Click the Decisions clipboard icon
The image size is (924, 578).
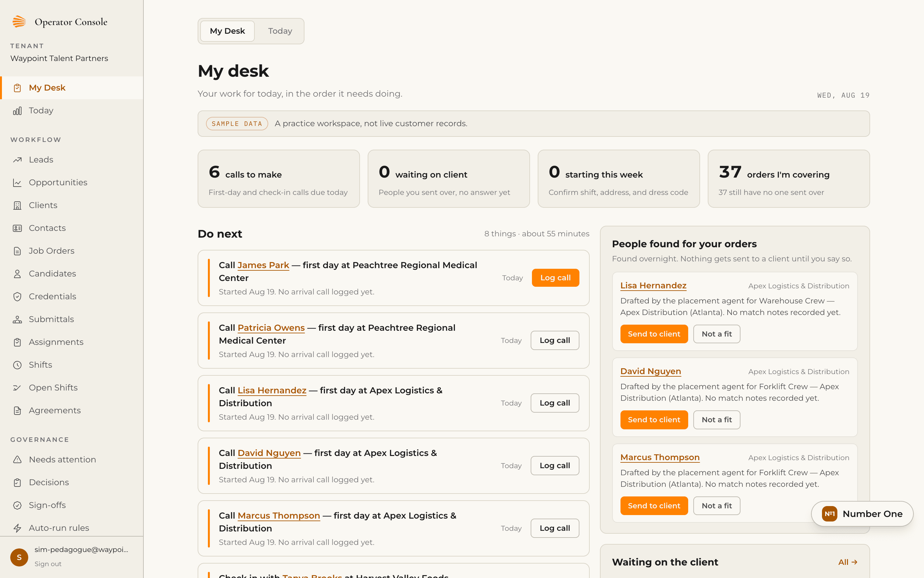click(17, 482)
